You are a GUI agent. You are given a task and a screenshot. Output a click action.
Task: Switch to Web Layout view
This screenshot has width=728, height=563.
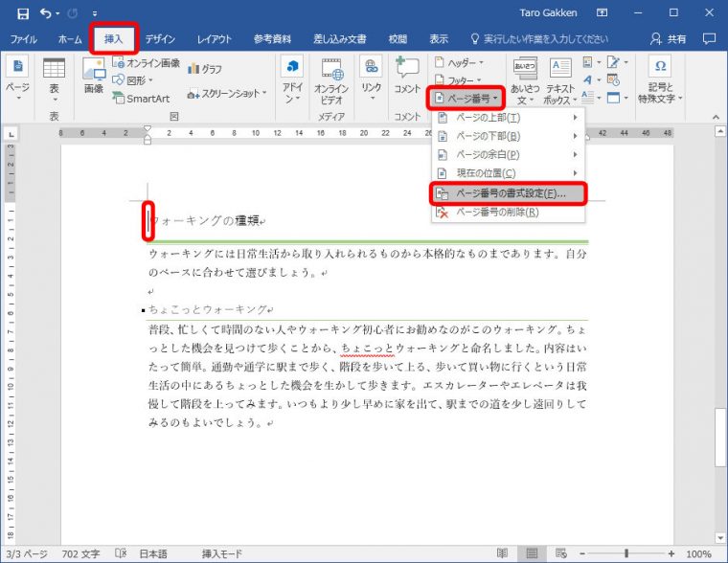point(561,553)
